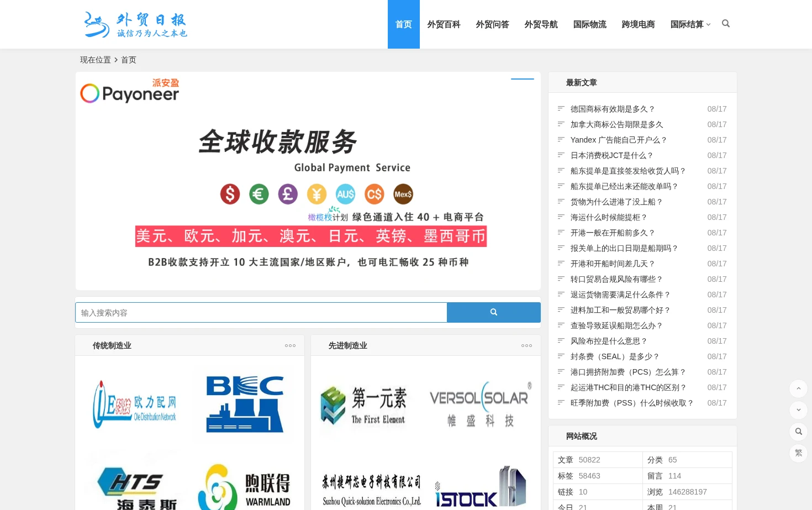Open article 海运什么时候能提柜？
Screen dimensions: 812x510
click(x=609, y=217)
